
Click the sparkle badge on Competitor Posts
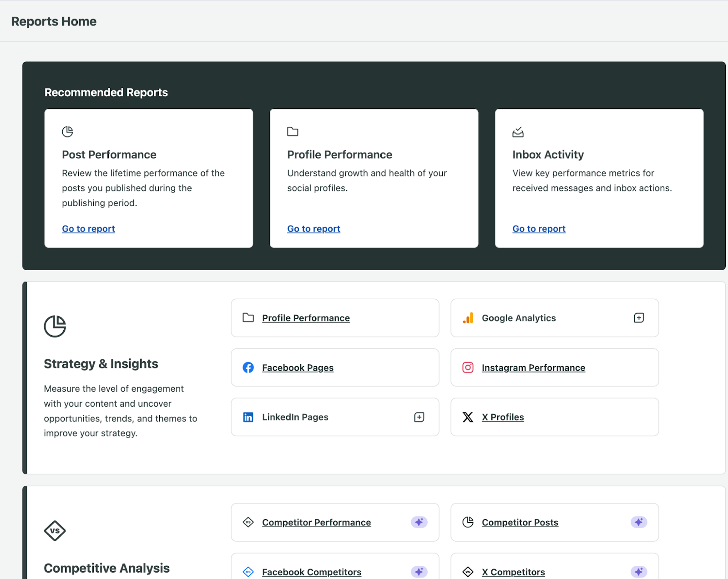click(639, 522)
